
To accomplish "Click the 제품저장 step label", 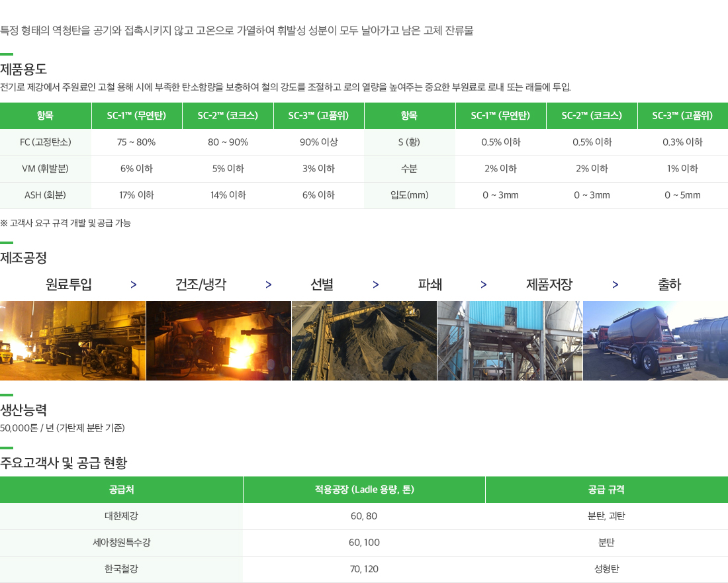I will click(x=549, y=284).
